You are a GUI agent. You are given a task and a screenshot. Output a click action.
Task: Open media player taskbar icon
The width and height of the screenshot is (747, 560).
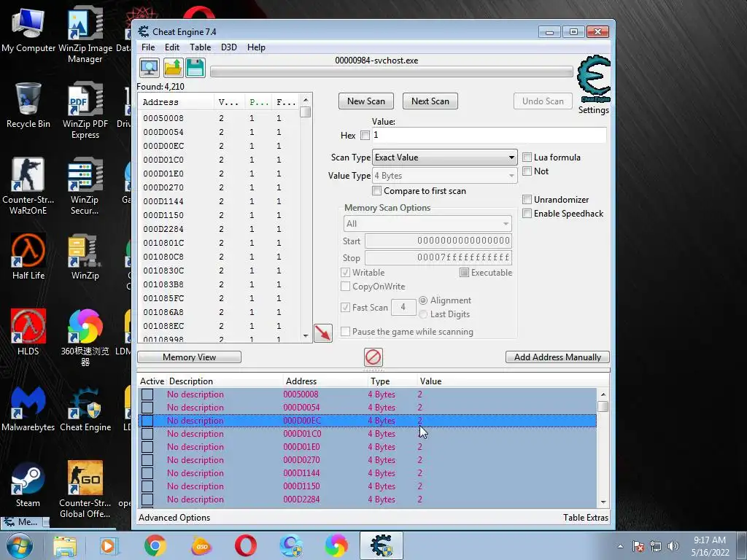coord(108,545)
